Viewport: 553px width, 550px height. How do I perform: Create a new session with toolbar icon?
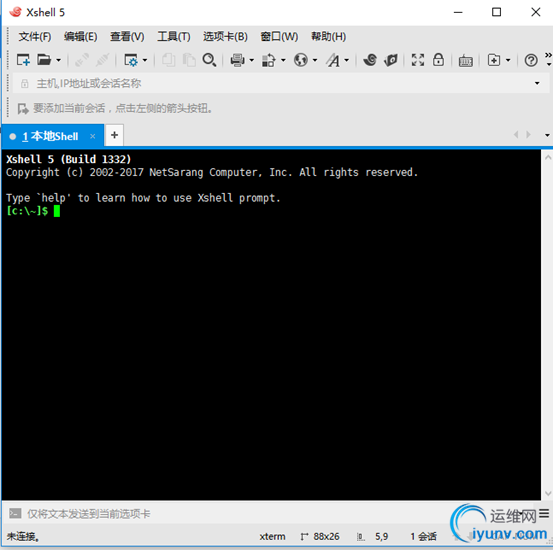23,60
